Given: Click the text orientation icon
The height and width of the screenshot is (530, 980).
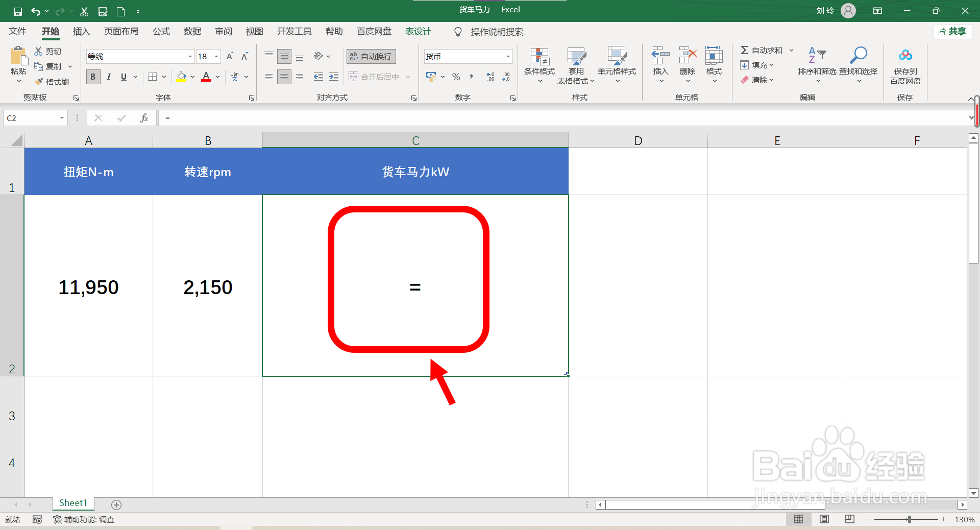Looking at the screenshot, I should click(318, 56).
